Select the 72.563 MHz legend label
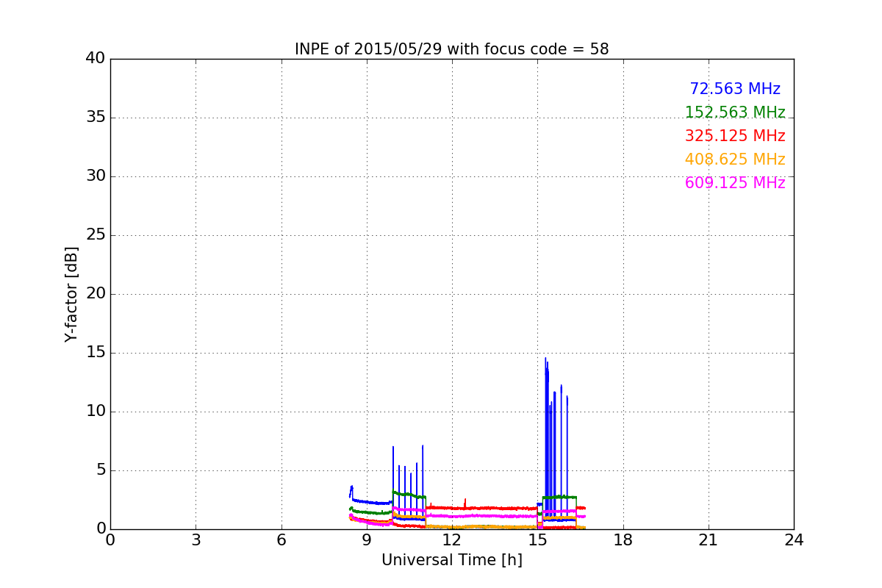Screen dimensions: 882x588 [x=735, y=89]
